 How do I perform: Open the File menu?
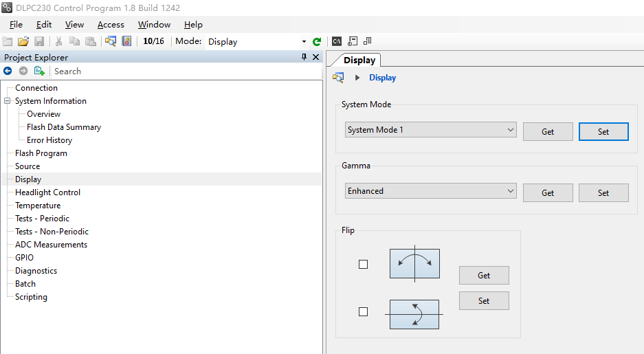[16, 25]
